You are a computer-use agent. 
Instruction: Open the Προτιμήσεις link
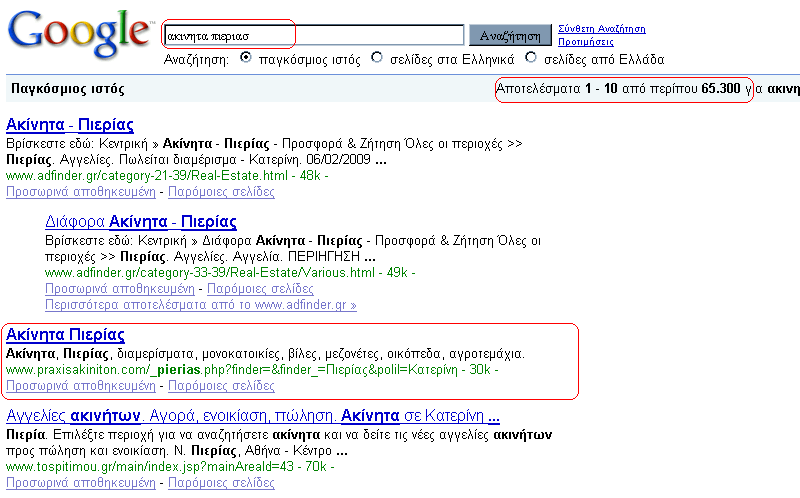(x=585, y=43)
